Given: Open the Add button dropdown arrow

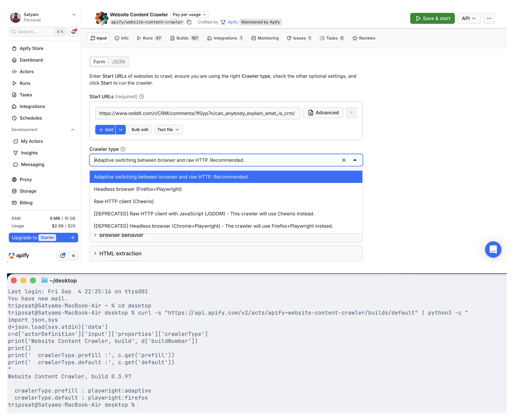Looking at the screenshot, I should click(x=120, y=130).
